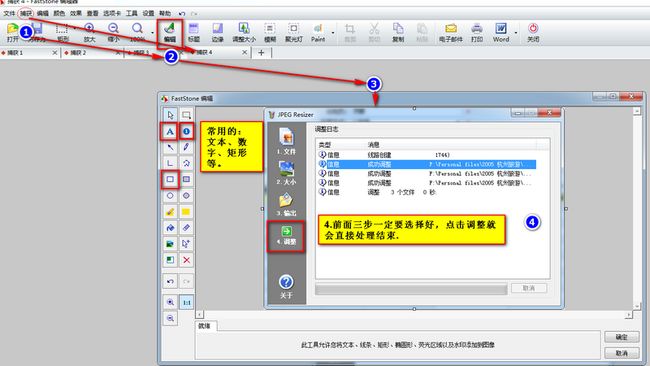650x366 pixels.
Task: Click the canvas horizontal scrollbar left arrow
Action: point(199,315)
